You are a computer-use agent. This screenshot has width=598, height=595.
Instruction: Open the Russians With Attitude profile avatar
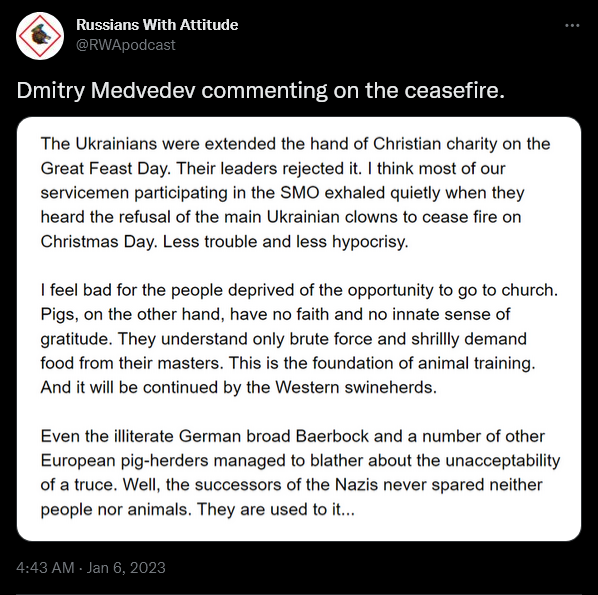(x=40, y=36)
